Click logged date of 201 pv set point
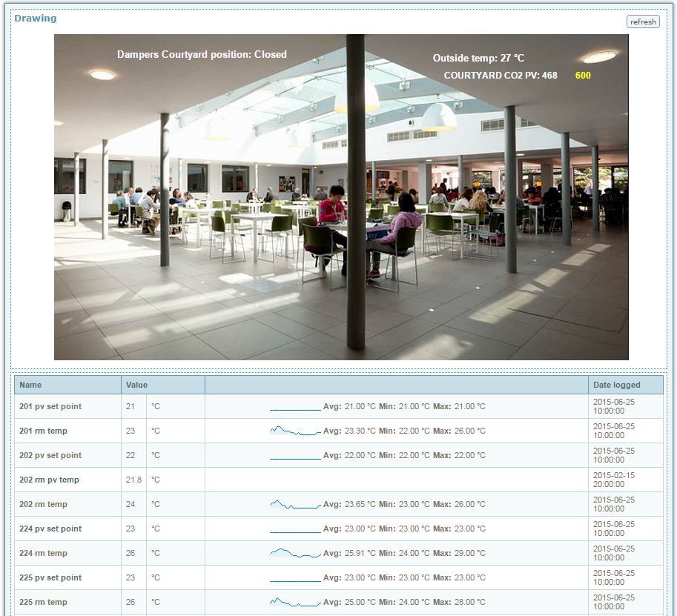677x616 pixels. coord(613,406)
